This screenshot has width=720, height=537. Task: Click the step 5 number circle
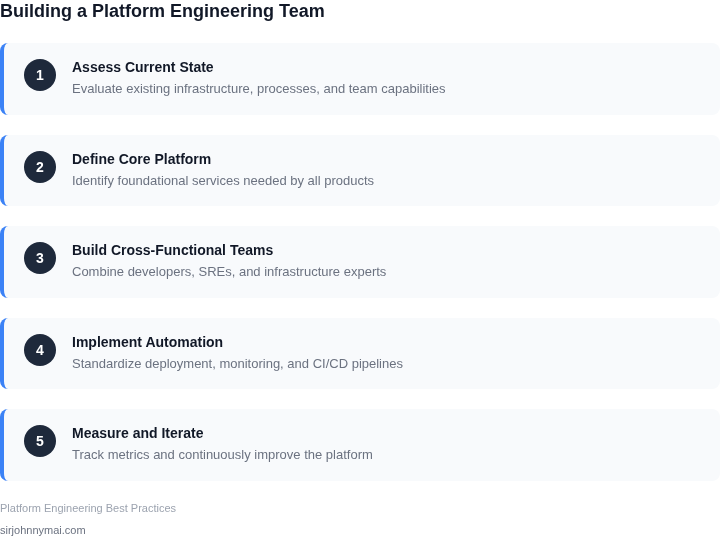(x=40, y=441)
